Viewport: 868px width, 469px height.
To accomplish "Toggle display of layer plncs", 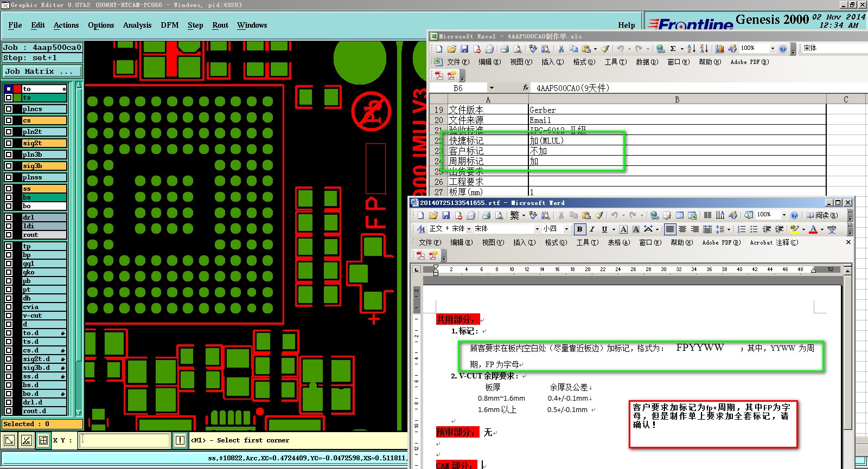I will click(x=9, y=109).
